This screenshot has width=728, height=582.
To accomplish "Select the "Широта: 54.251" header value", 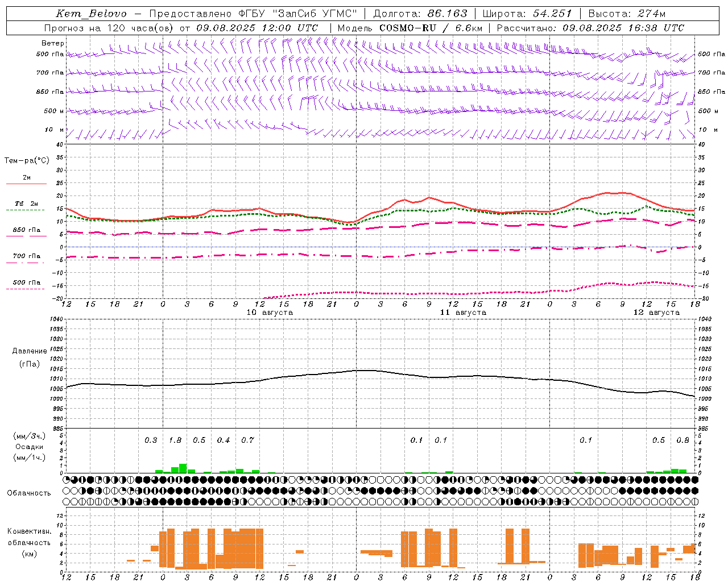I will click(x=527, y=14).
